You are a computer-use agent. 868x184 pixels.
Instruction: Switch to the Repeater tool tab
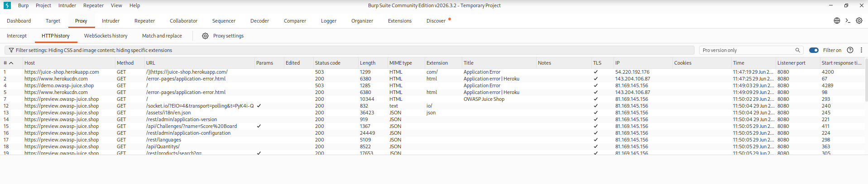tap(144, 21)
